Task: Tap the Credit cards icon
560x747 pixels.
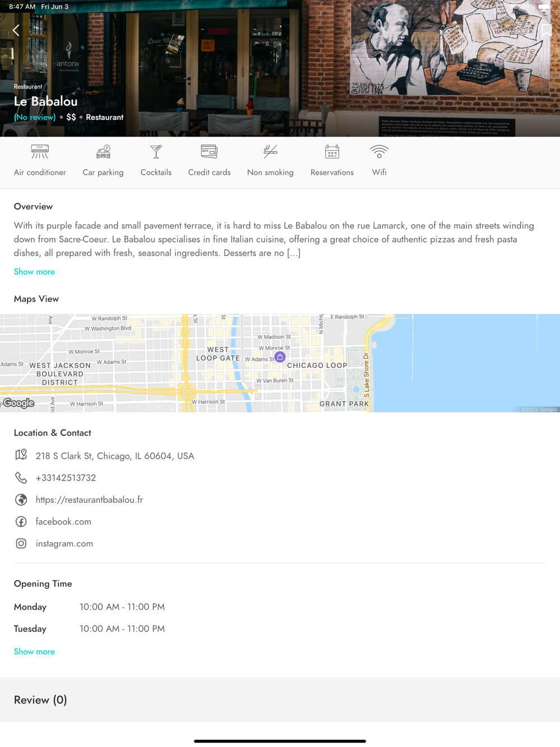Action: [x=209, y=152]
